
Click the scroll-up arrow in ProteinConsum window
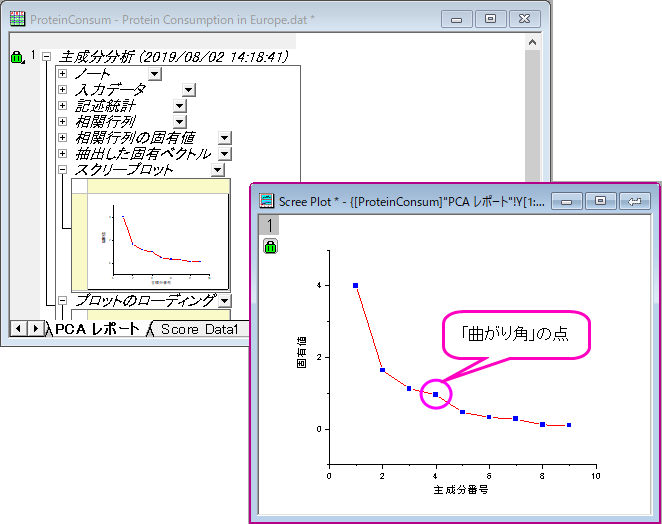[x=532, y=42]
